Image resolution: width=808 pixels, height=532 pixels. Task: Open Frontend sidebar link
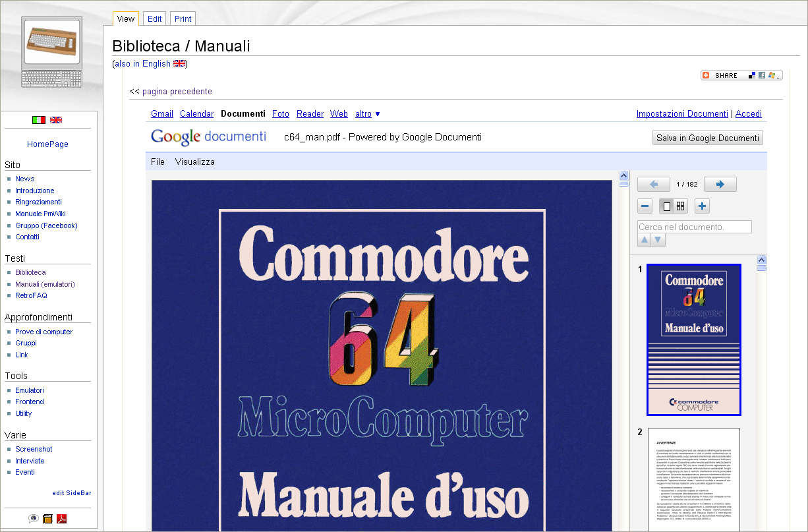30,401
